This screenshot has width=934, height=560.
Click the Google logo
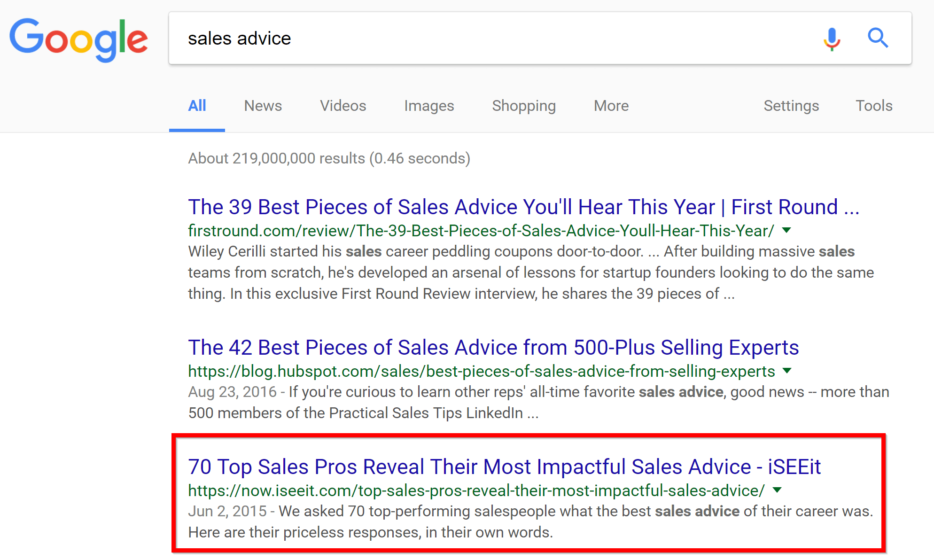tap(78, 39)
